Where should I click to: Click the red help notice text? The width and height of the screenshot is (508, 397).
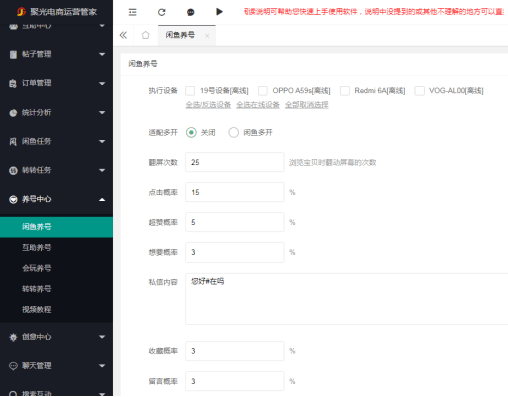pos(375,12)
